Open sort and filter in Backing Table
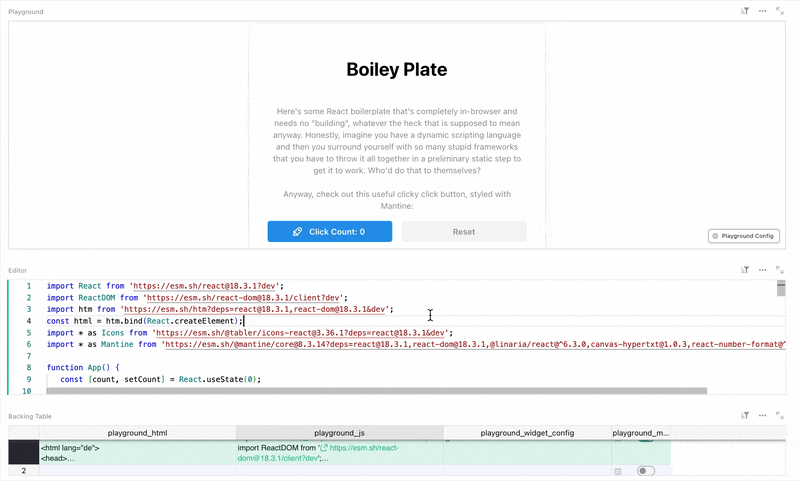800x481 pixels. (745, 415)
